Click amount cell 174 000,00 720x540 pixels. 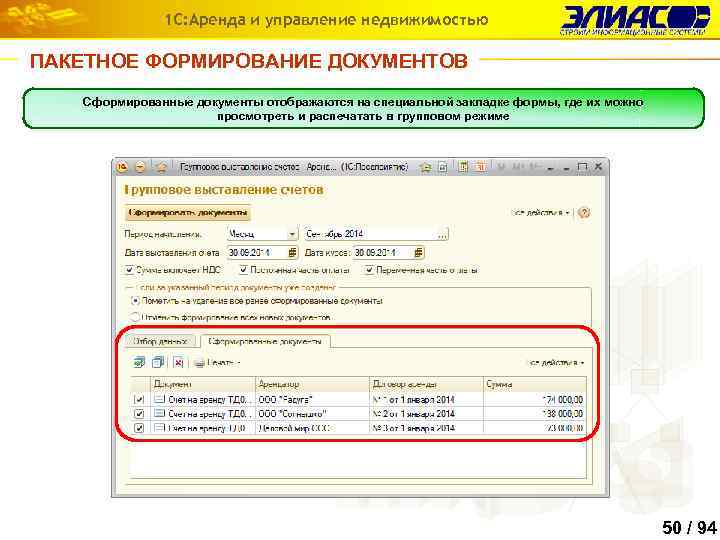(x=534, y=399)
